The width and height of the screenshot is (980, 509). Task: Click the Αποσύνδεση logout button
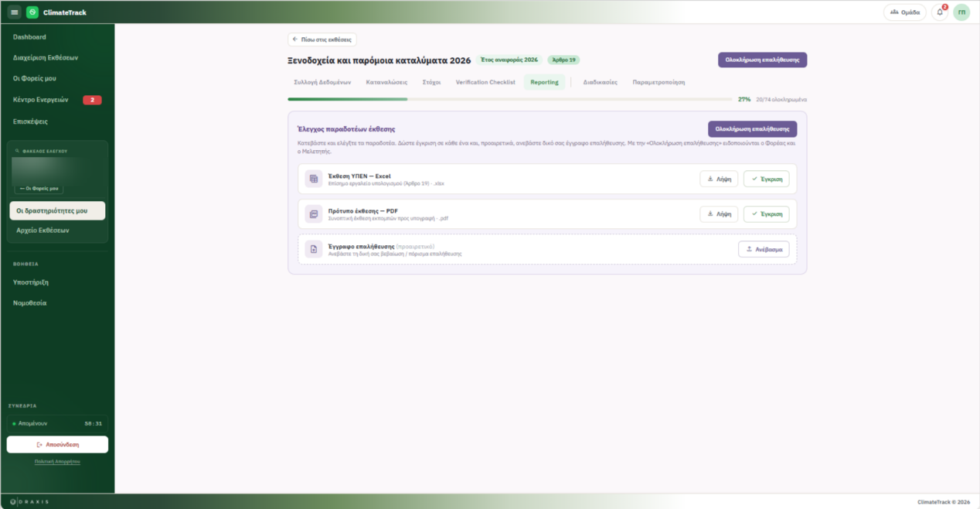click(x=57, y=445)
